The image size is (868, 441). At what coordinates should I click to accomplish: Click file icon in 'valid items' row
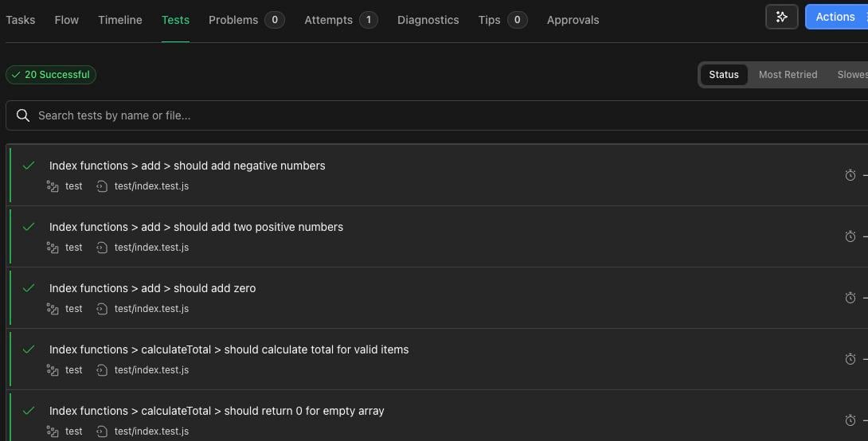point(102,371)
